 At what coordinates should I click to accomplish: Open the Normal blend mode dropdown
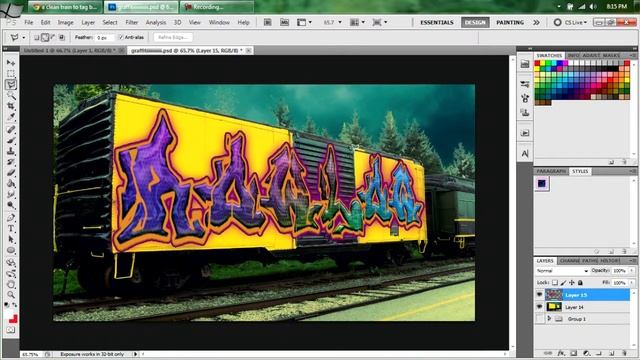pos(562,271)
